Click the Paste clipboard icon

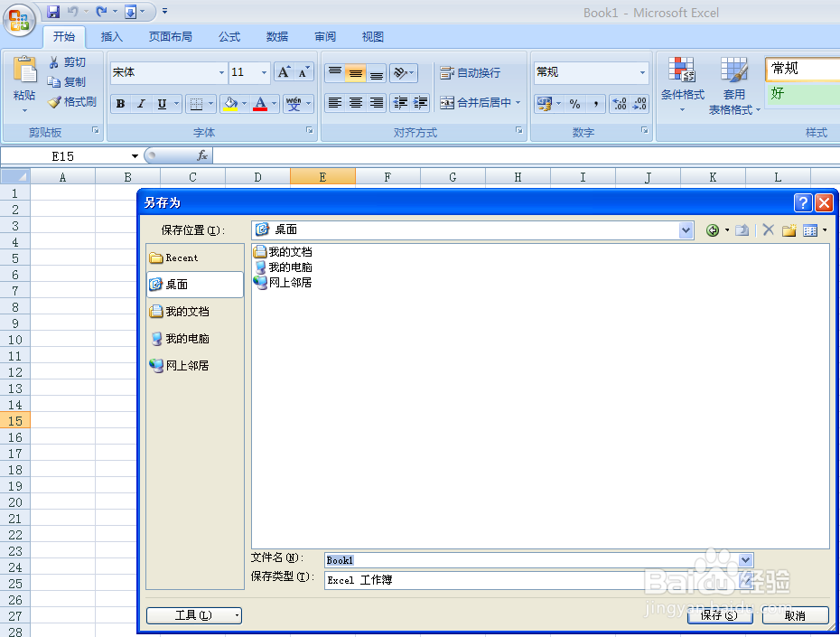tap(24, 70)
